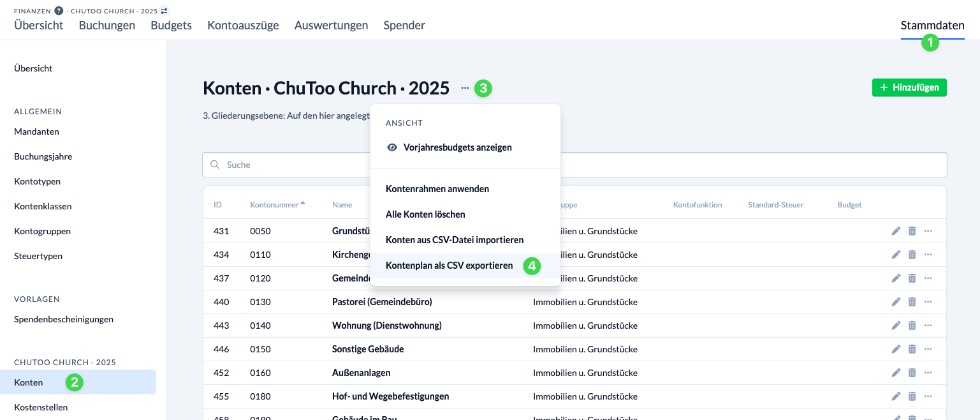Viewport: 980px width, 420px height.
Task: Edit the Pastorei (Gemeindebüro) account
Action: click(x=896, y=302)
